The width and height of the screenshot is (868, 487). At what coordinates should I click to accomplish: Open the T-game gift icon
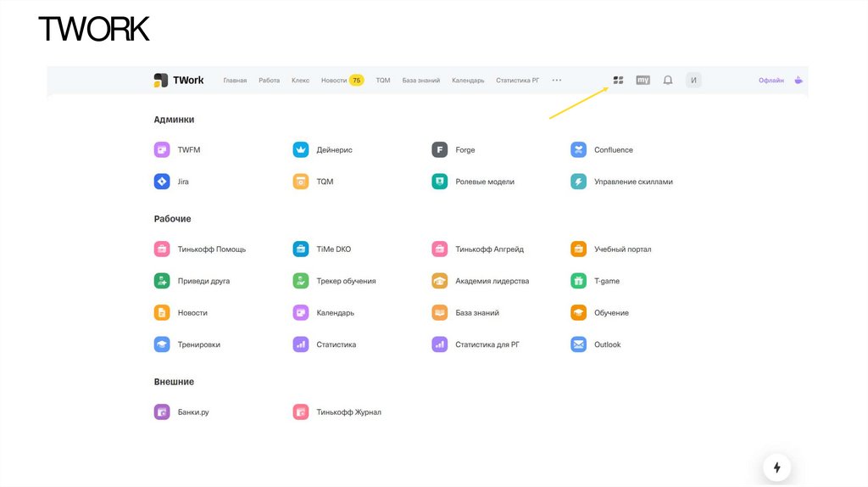(x=578, y=281)
